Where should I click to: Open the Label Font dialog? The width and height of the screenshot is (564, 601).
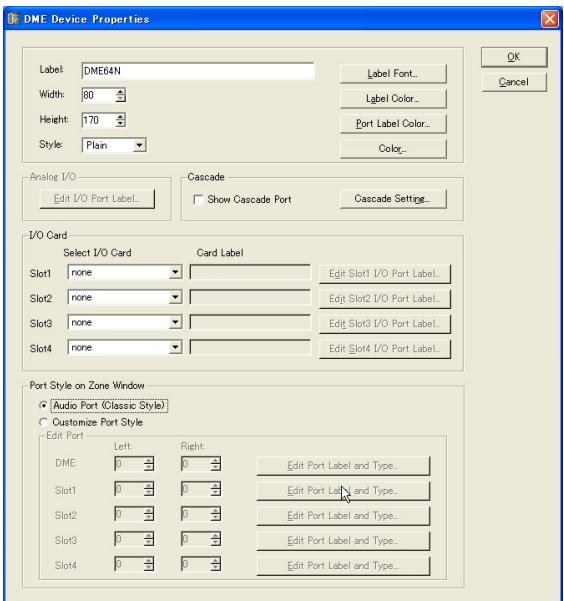coord(393,73)
